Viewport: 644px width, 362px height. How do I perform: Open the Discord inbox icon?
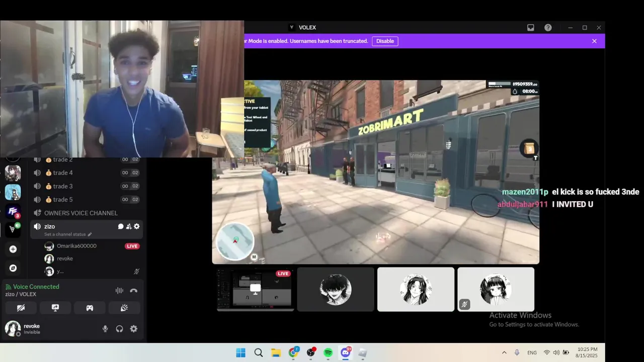531,28
